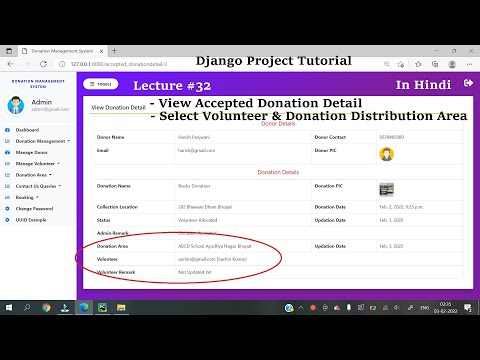
Task: Open Microsoft Edge from taskbar
Action: (84, 307)
